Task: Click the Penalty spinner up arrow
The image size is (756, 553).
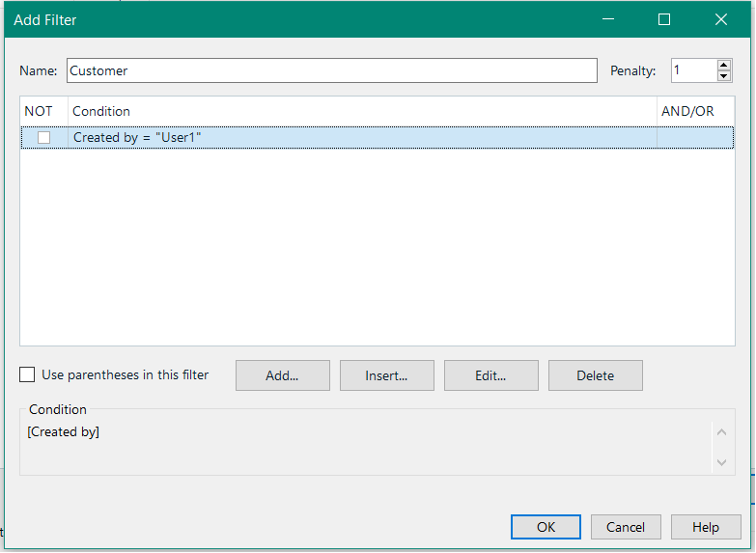Action: 724,66
